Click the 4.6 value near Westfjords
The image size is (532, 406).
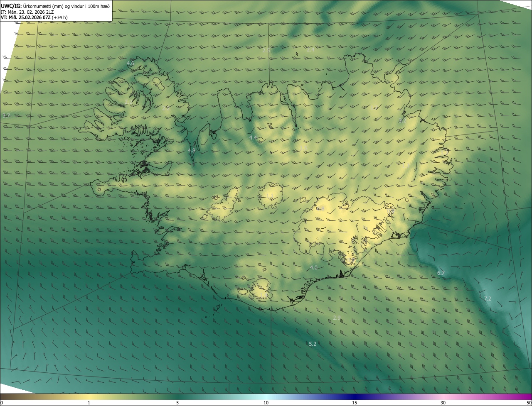click(131, 64)
